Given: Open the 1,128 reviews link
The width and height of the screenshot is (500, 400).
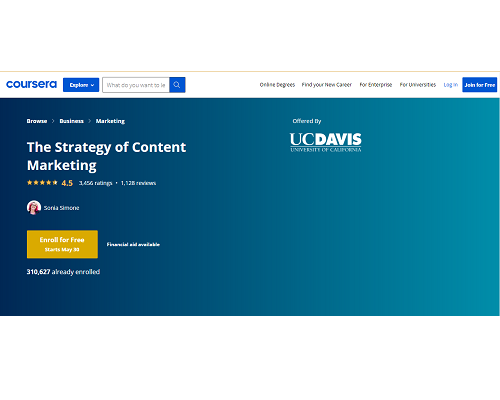Looking at the screenshot, I should [138, 183].
